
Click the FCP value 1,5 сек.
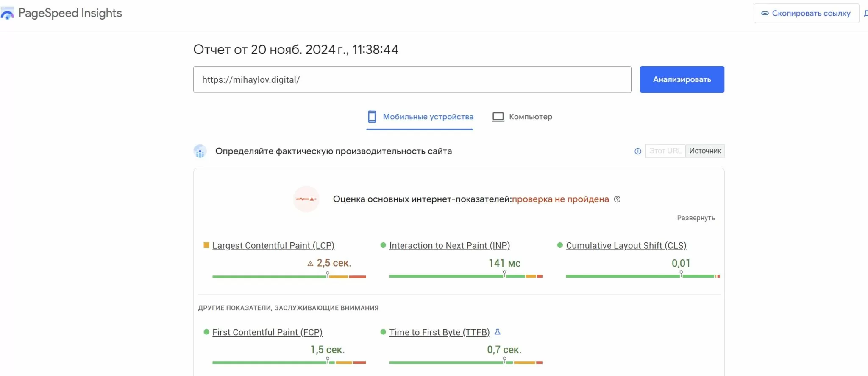click(x=327, y=350)
